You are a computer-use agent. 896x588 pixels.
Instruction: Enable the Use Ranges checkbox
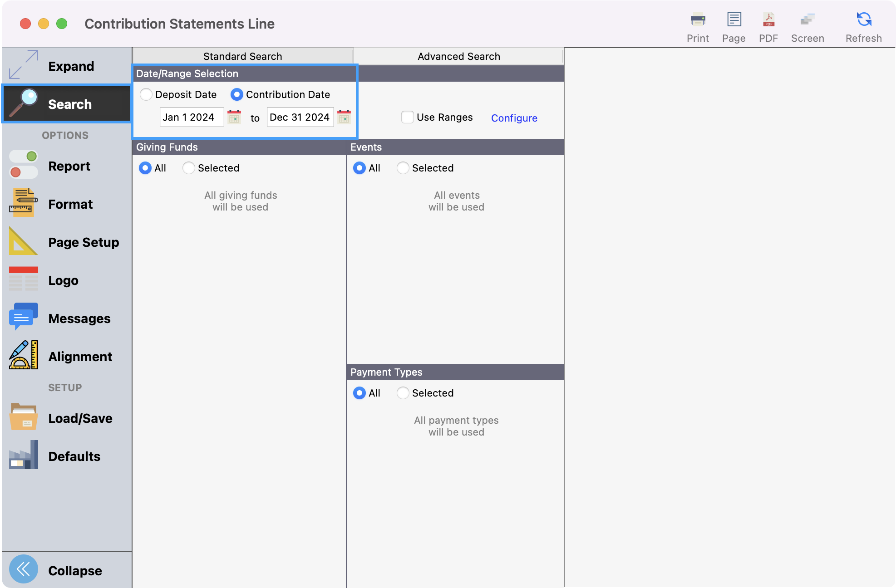tap(407, 117)
